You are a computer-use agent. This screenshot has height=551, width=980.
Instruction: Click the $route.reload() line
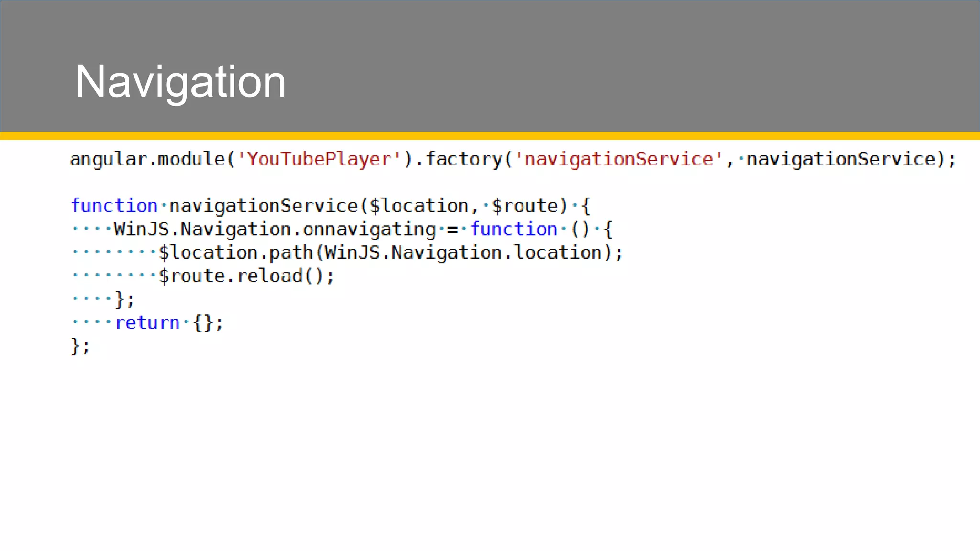[x=246, y=276]
